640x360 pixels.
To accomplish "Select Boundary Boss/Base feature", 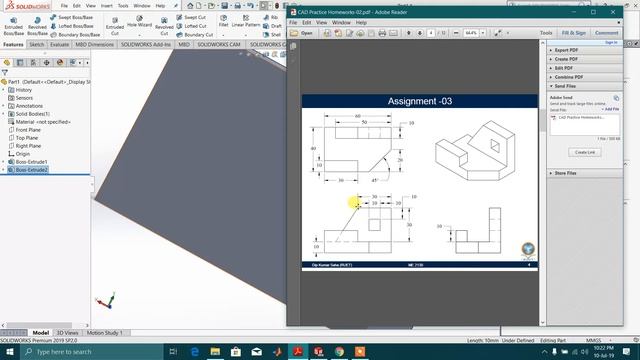I will 75,35.
